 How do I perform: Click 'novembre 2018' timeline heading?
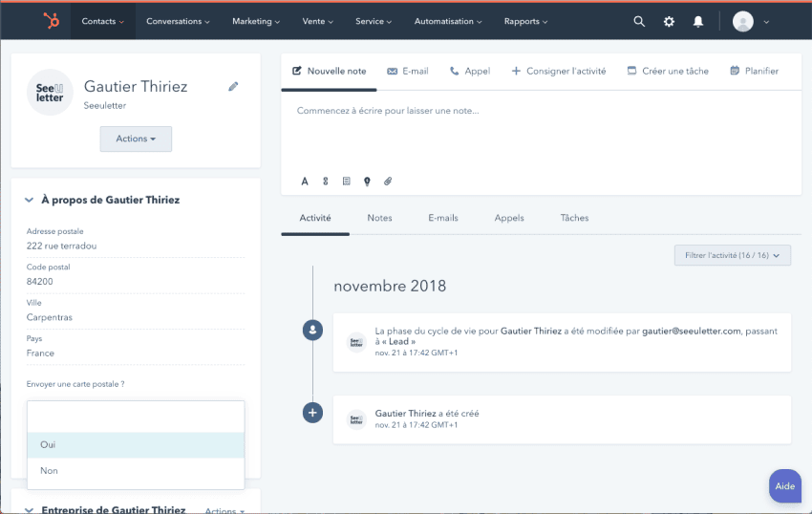click(390, 286)
